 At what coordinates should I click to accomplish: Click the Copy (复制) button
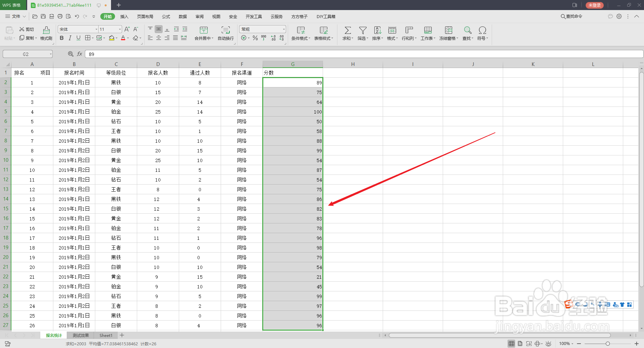click(x=28, y=38)
